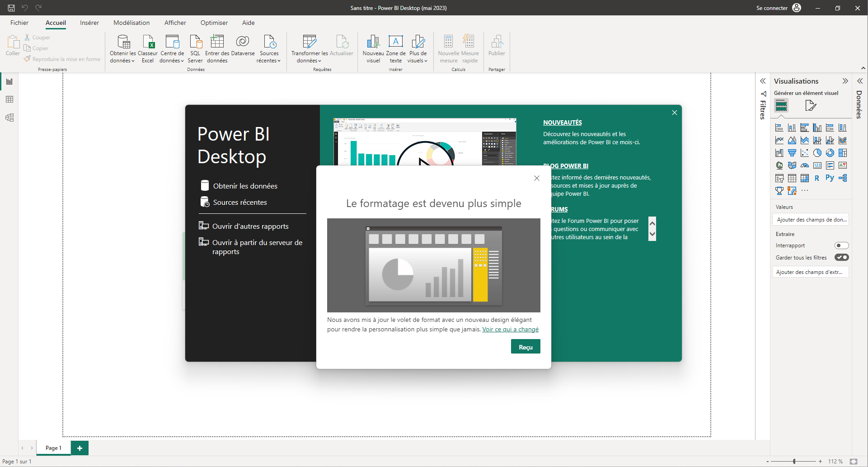The image size is (868, 467).
Task: Select the decomposition tree visual
Action: click(x=842, y=178)
